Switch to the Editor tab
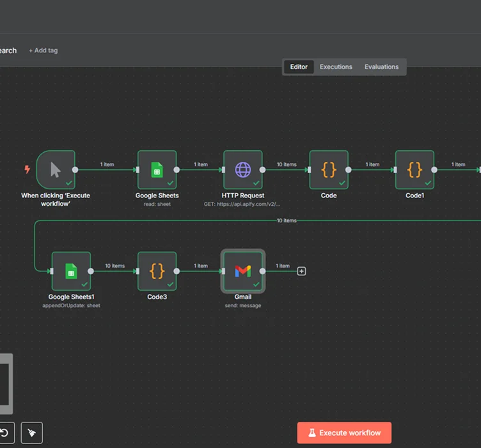The height and width of the screenshot is (448, 481). (x=299, y=66)
